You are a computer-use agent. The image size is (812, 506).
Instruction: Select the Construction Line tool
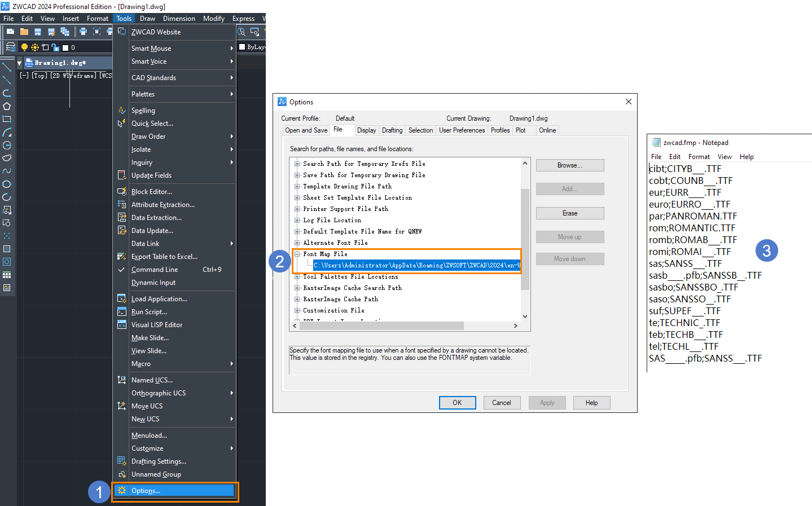click(7, 80)
